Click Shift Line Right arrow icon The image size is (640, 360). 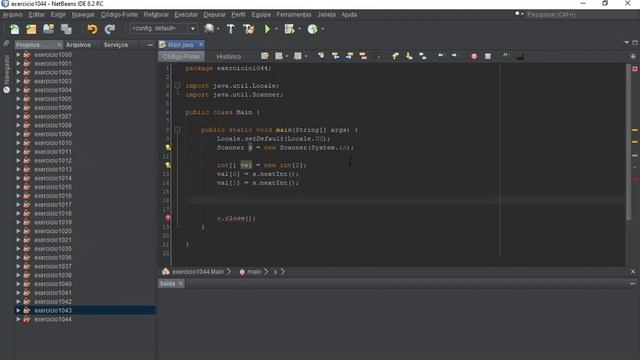pyautogui.click(x=454, y=55)
